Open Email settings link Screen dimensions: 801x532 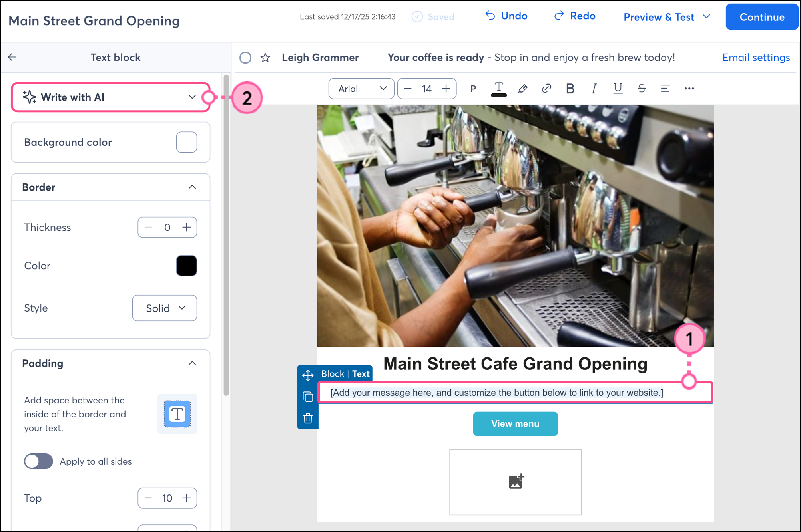click(x=756, y=58)
